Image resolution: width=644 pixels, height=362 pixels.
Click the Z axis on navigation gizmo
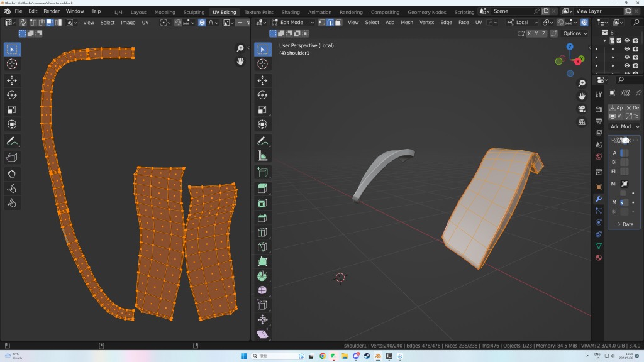pyautogui.click(x=570, y=47)
